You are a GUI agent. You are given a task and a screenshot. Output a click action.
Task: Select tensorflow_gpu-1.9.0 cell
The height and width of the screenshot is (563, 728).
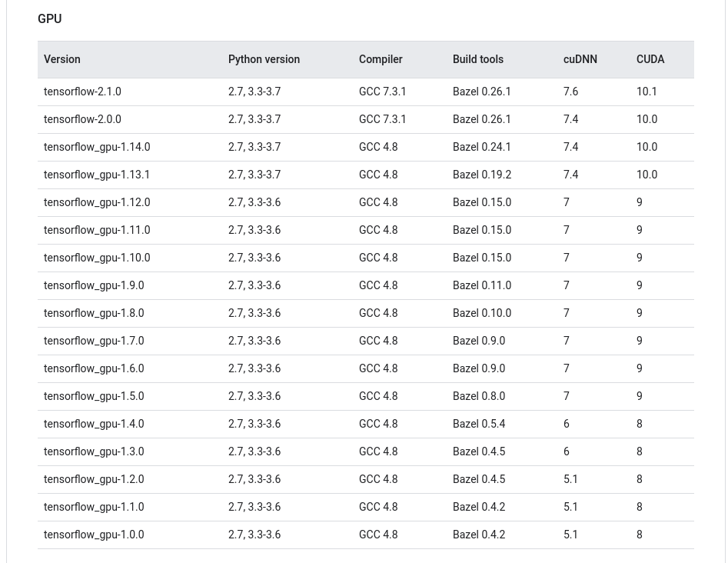pos(94,285)
